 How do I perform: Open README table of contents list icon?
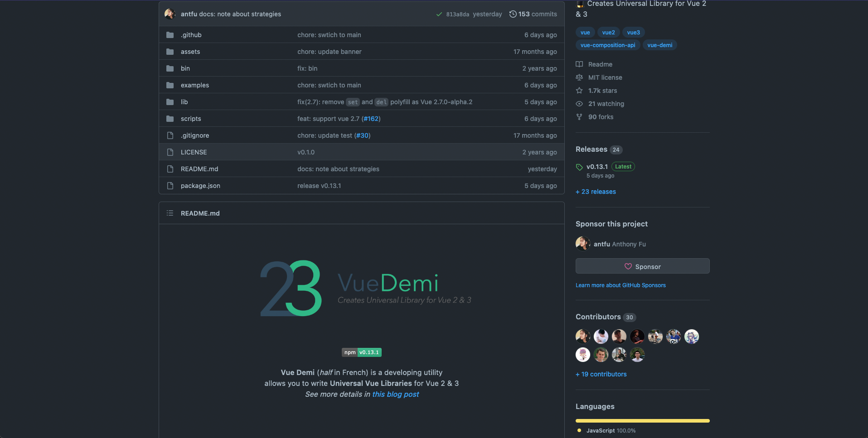pyautogui.click(x=170, y=213)
